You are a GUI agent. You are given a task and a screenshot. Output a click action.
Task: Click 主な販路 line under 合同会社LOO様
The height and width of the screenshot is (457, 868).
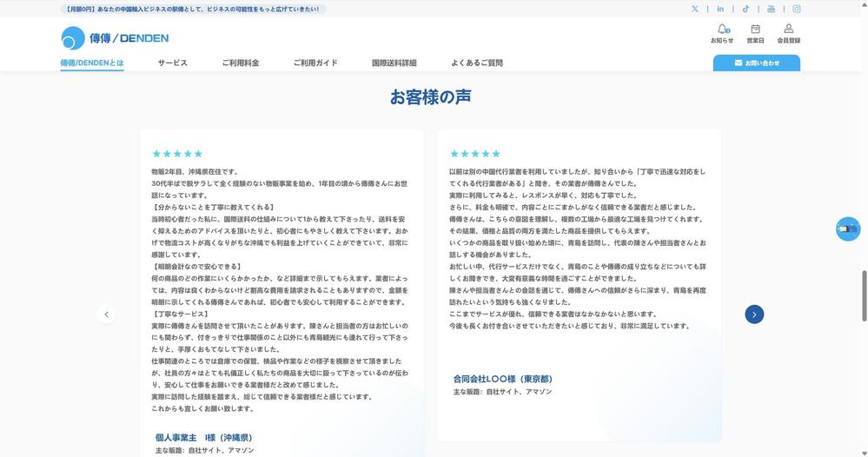[x=503, y=392]
